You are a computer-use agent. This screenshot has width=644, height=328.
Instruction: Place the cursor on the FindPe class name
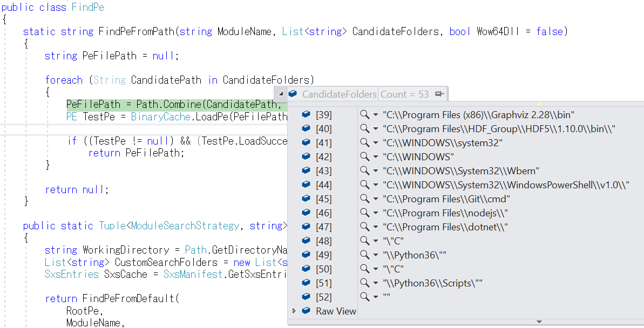87,7
